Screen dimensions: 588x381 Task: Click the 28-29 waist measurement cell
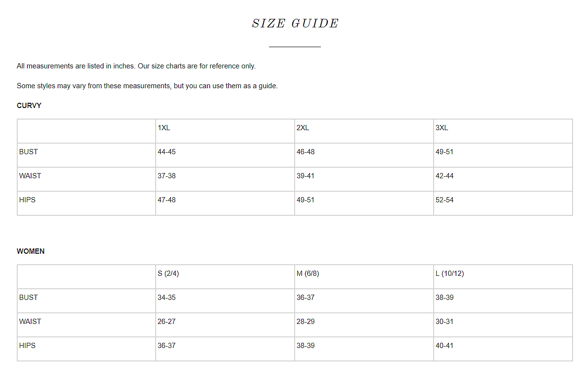(x=306, y=322)
